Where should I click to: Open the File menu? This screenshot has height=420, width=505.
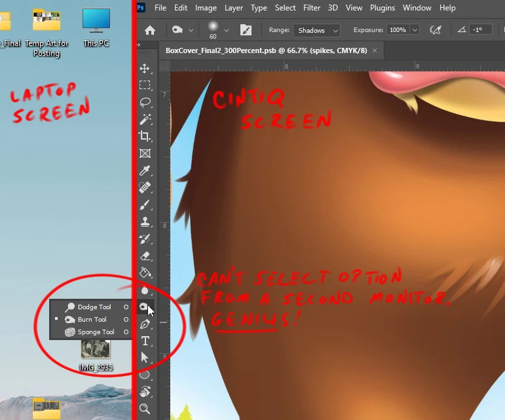coord(160,8)
